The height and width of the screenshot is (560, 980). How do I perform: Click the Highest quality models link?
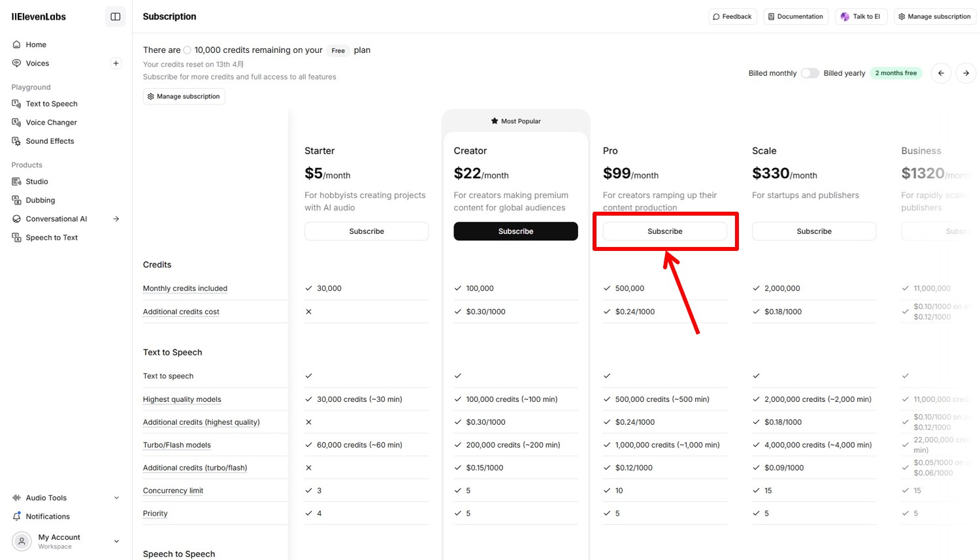point(182,399)
